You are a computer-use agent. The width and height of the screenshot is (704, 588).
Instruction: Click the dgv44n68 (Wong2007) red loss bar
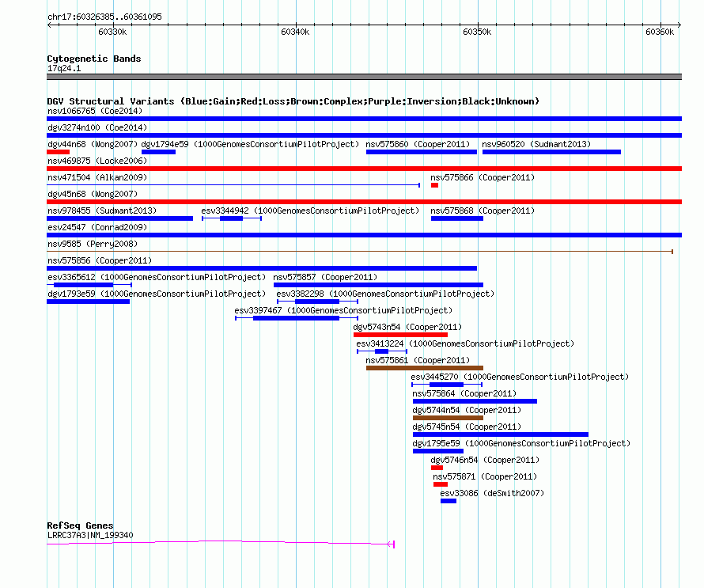click(x=59, y=152)
